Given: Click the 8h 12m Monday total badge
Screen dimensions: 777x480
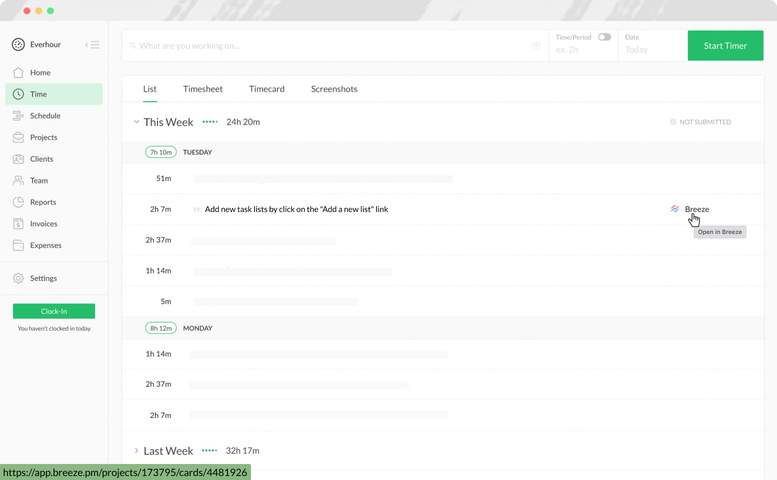Looking at the screenshot, I should coord(161,328).
